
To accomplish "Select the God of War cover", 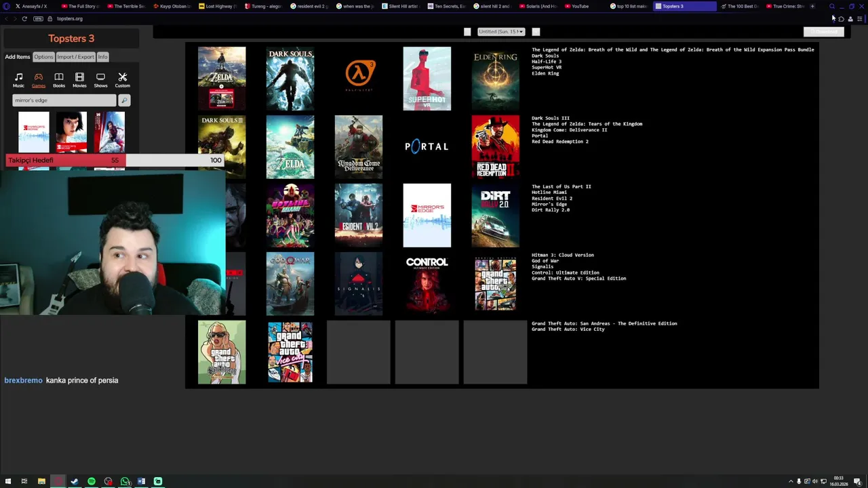I will point(290,284).
